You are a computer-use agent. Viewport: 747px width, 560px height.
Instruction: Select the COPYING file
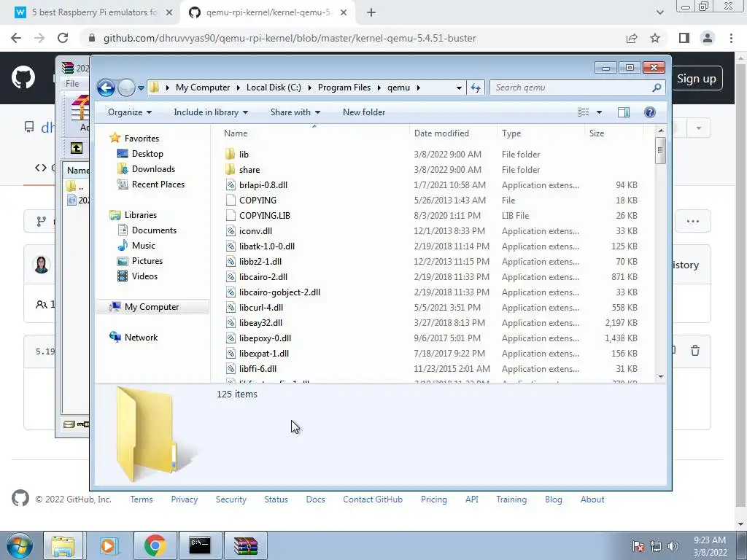point(258,201)
